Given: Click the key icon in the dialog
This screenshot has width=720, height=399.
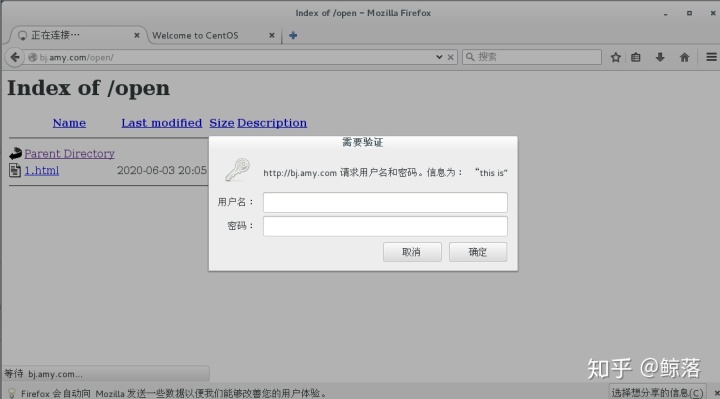Looking at the screenshot, I should [237, 169].
